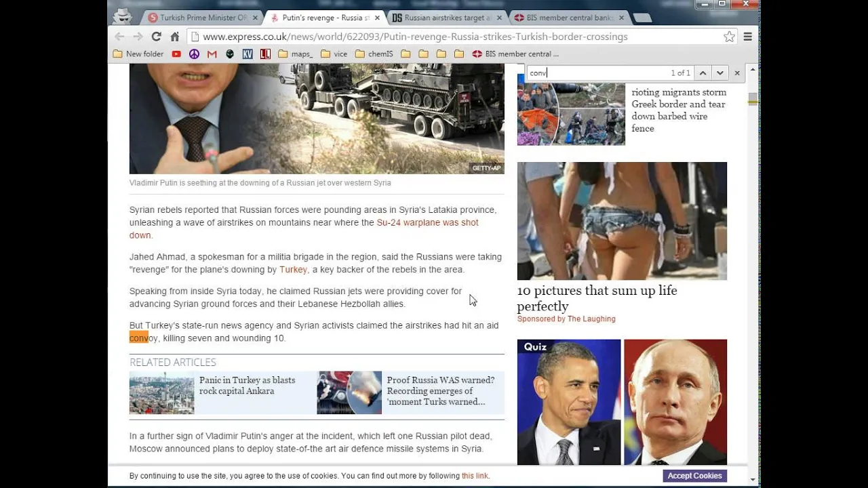
Task: Close the Russian airstrikes target tab
Action: 499,18
